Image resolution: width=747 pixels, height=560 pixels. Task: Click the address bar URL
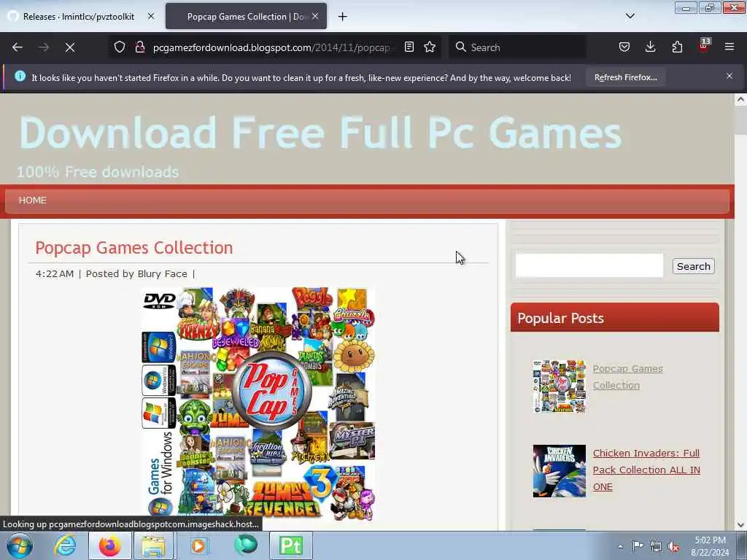coord(271,47)
